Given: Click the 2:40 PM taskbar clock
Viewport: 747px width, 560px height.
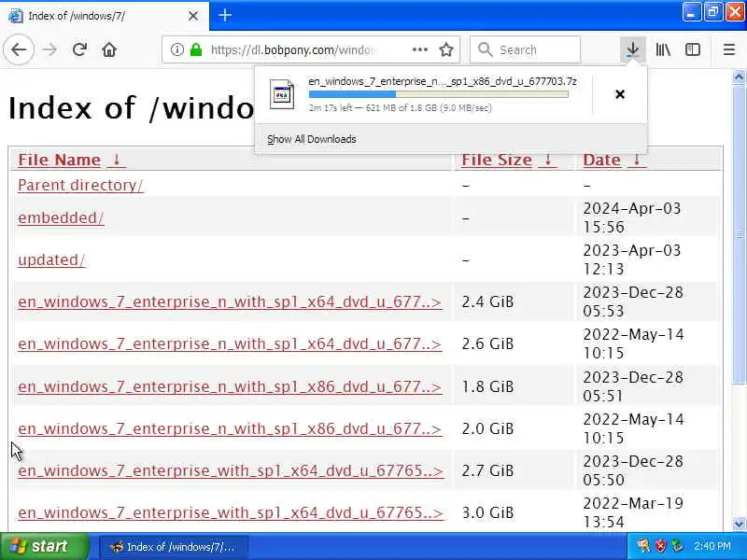Looking at the screenshot, I should [x=712, y=546].
